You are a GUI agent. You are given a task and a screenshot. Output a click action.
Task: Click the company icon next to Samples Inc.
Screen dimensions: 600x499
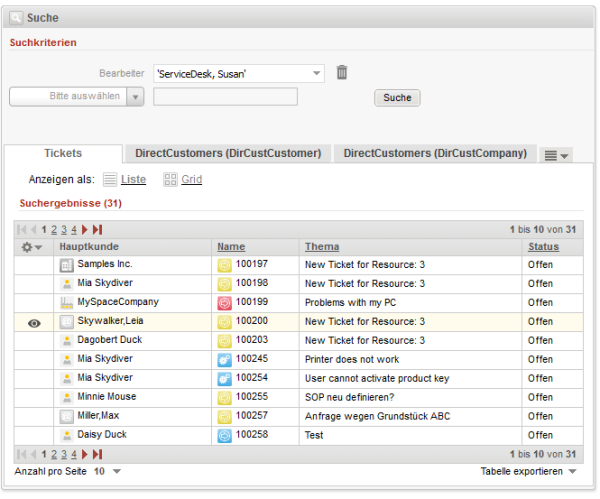click(x=67, y=265)
